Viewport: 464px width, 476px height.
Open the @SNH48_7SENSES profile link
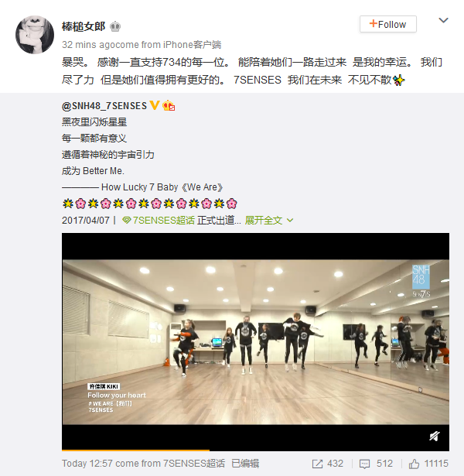(x=104, y=105)
